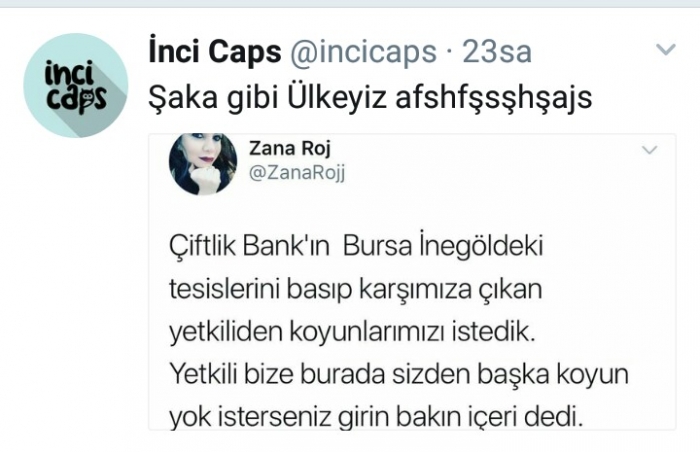Expand the İnci Caps tweet options chevron
Screen dimensions: 700x452
tap(666, 49)
